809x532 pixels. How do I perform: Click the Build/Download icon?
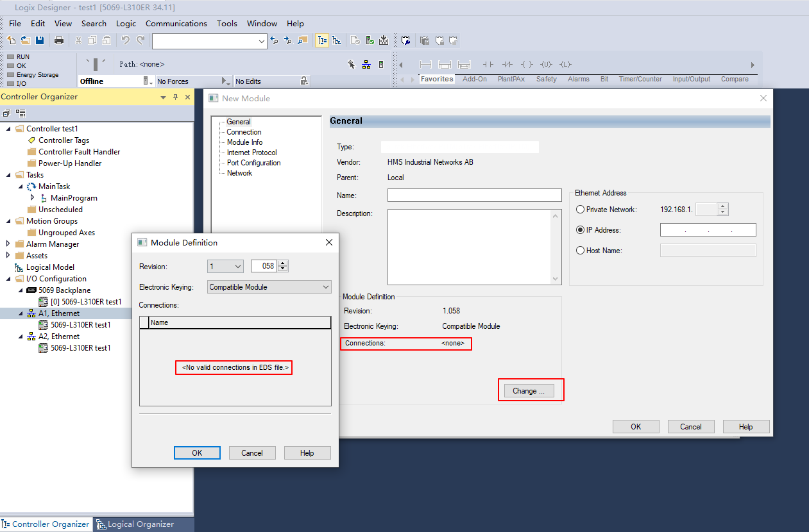[x=384, y=40]
